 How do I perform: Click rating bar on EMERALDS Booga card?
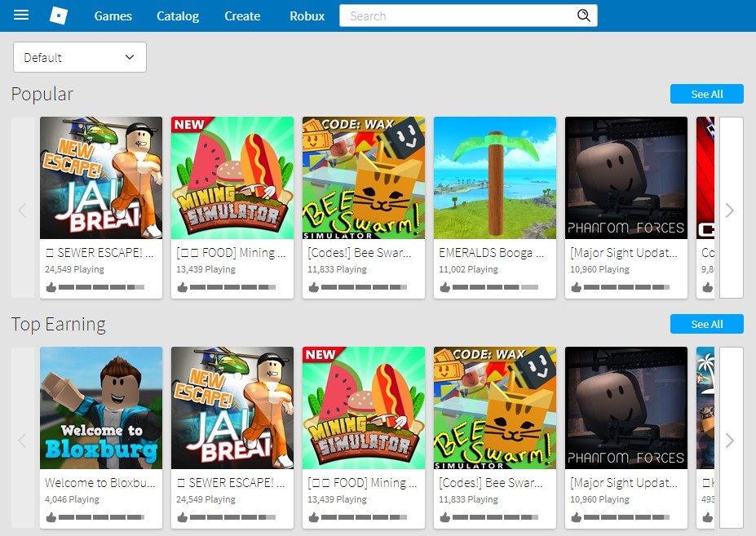click(x=495, y=287)
